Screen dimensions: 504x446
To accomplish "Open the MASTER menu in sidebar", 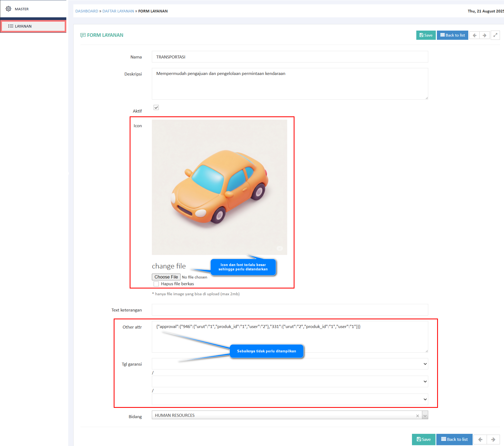I will pos(22,9).
